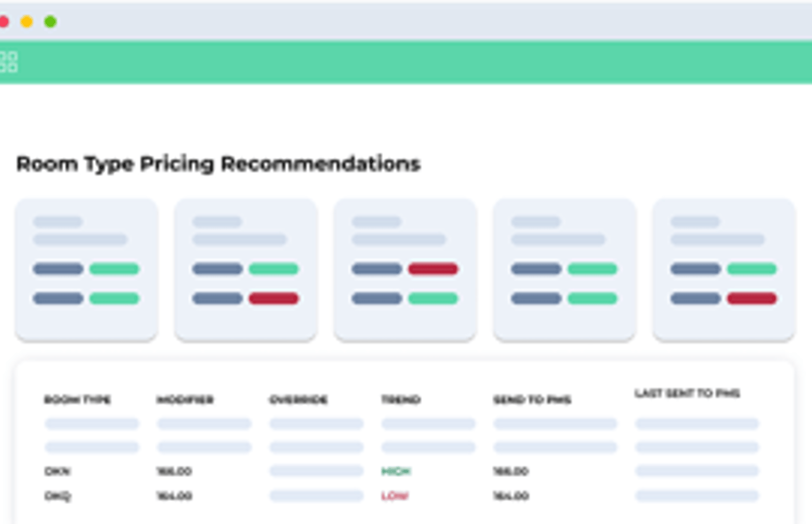812x524 pixels.
Task: Click the red pill in the middle card
Action: (433, 269)
